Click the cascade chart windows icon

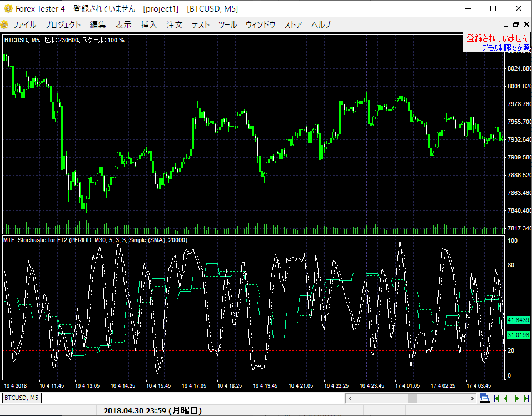[x=484, y=398]
